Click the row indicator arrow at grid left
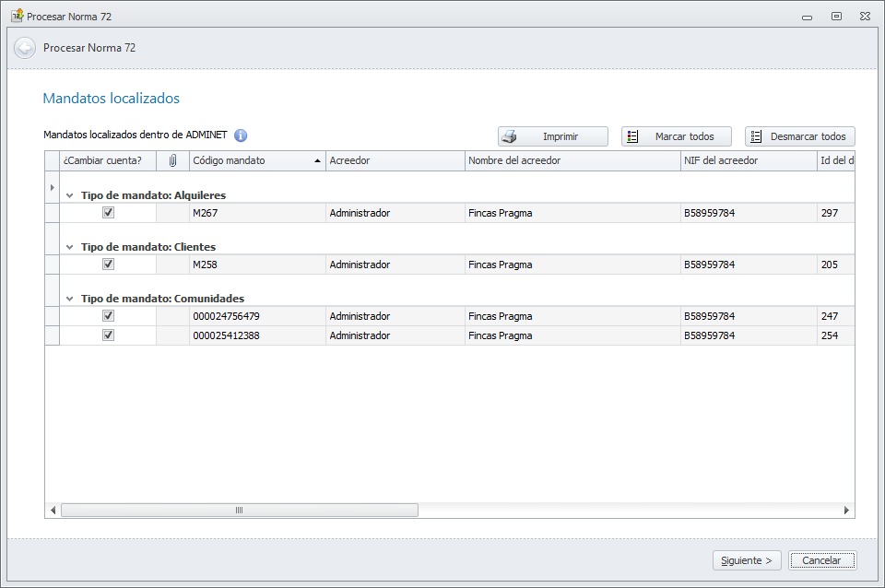The image size is (885, 588). pyautogui.click(x=52, y=187)
